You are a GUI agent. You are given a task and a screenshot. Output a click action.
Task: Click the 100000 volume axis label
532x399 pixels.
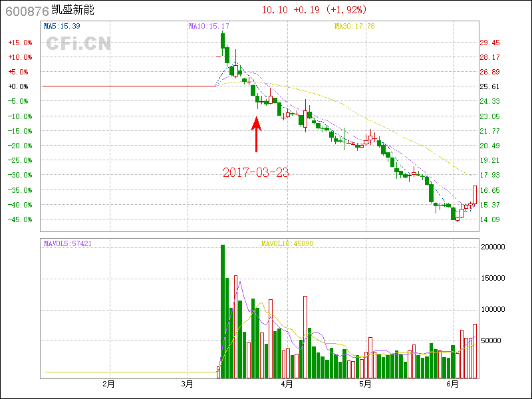pos(493,309)
